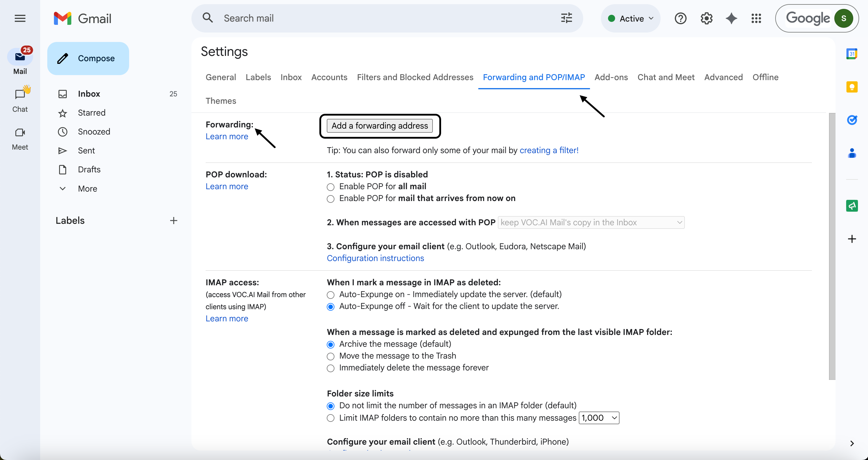Open Google Keep side panel icon
Image resolution: width=868 pixels, height=460 pixels.
851,87
